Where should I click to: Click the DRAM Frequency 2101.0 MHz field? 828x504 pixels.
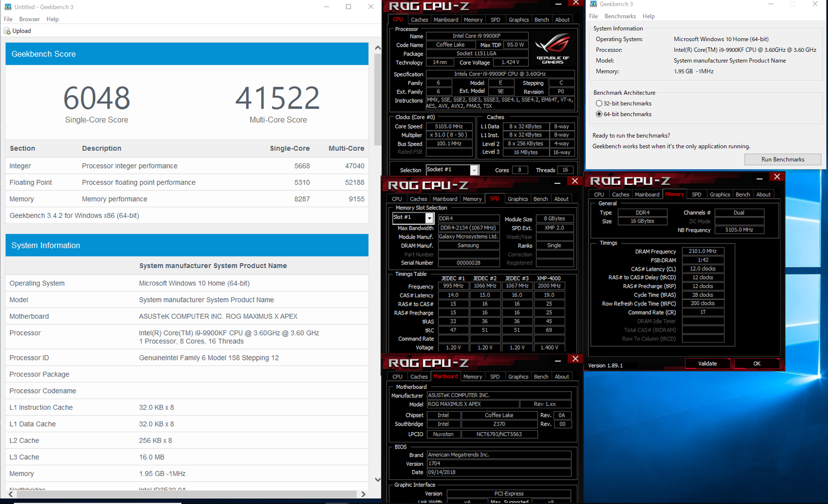[x=703, y=252]
